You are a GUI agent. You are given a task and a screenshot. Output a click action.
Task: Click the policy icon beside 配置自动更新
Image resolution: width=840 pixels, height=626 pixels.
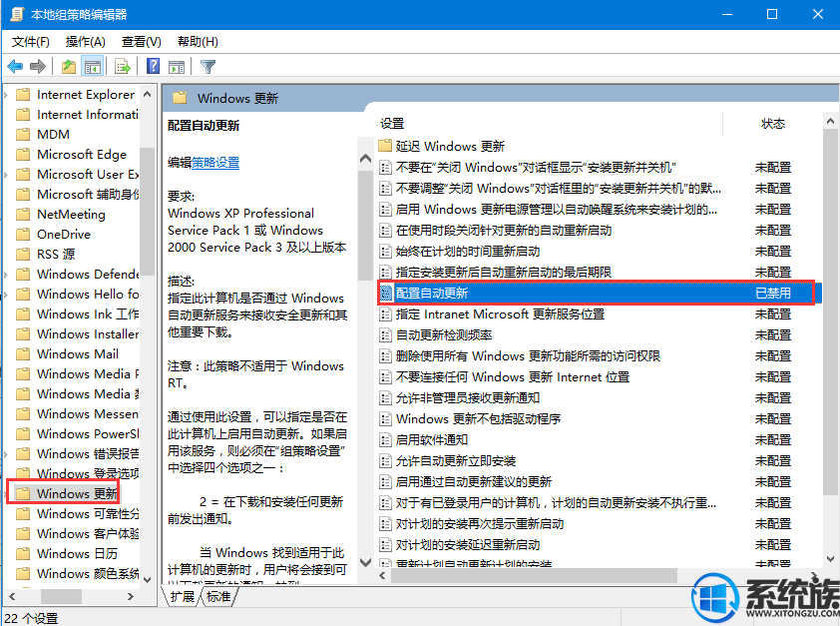(x=386, y=294)
